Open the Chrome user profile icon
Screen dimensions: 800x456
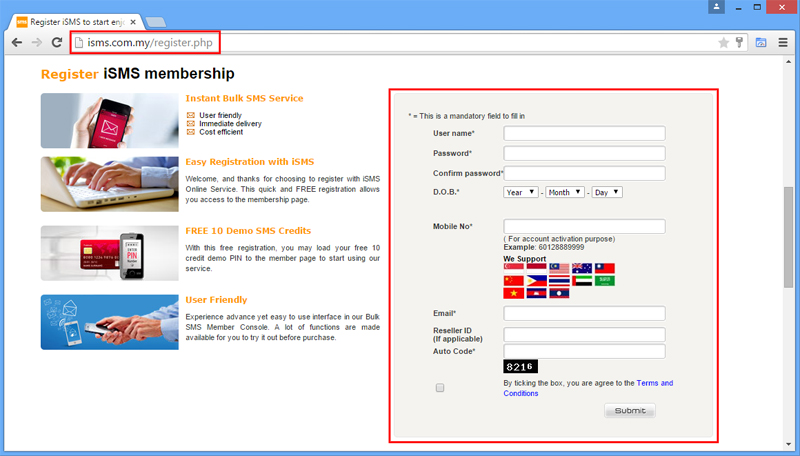[716, 7]
